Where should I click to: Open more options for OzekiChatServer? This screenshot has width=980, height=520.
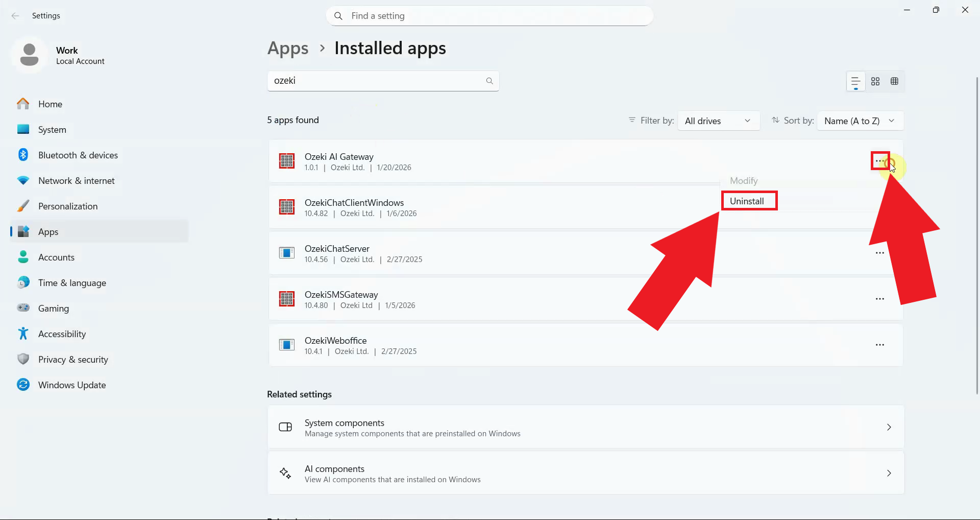[x=879, y=252]
